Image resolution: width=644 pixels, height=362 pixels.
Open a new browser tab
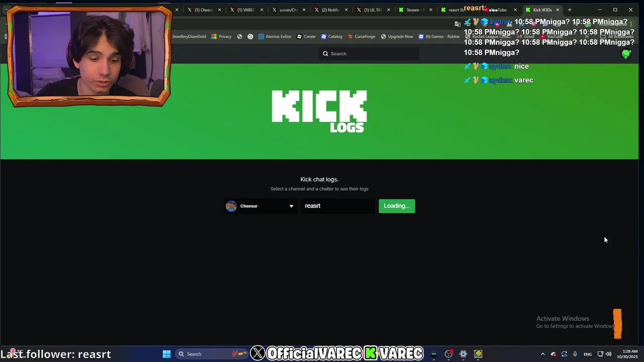click(x=570, y=10)
